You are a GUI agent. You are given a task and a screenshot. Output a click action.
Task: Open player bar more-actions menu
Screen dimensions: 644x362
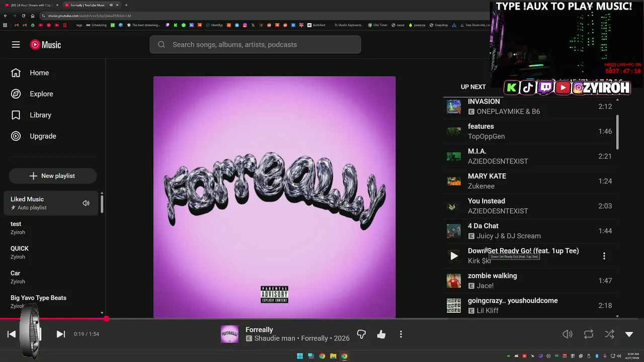[x=400, y=334]
